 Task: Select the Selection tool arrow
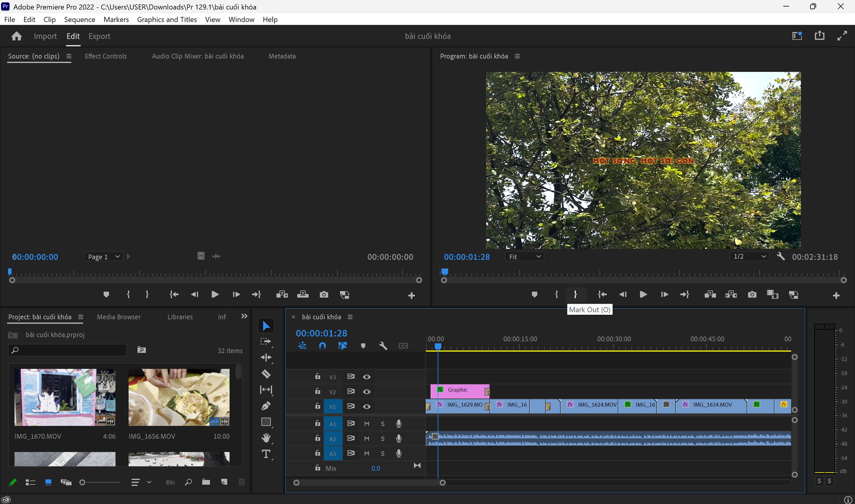pos(266,326)
